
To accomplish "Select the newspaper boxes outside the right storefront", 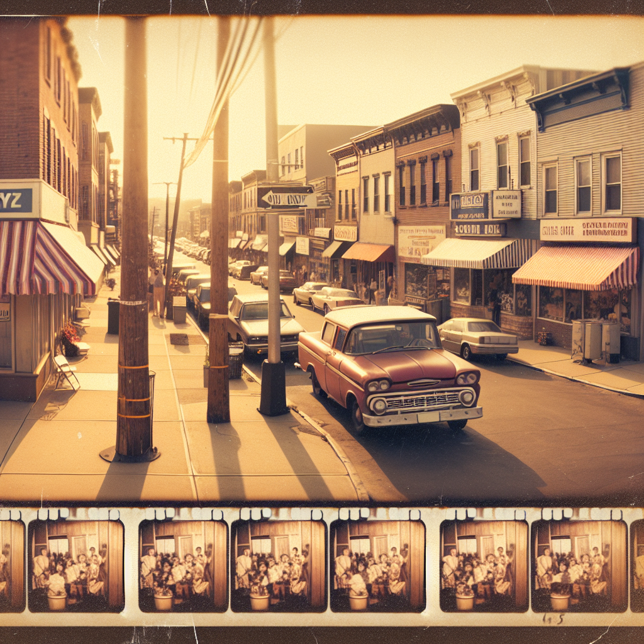I will click(596, 340).
